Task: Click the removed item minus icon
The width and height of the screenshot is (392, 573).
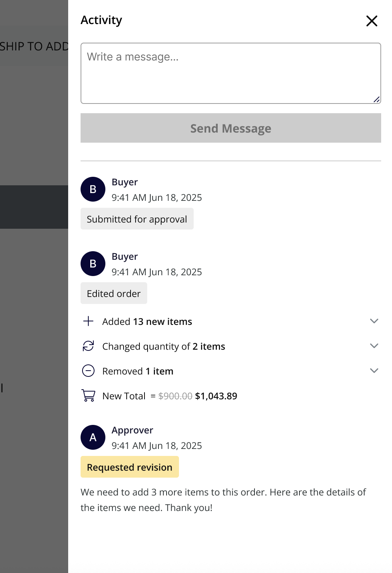Action: point(88,371)
